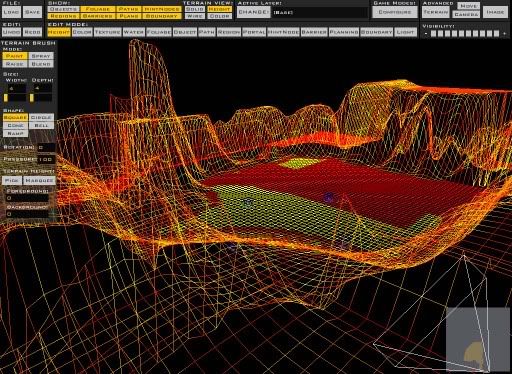Click the Camera button under Advanced

(466, 14)
